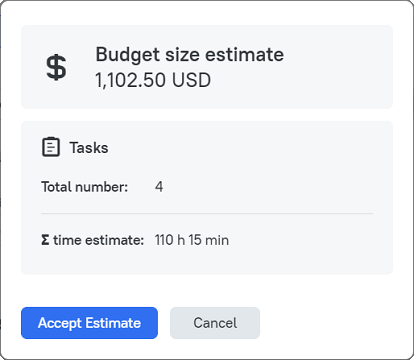
Task: Cancel the budget estimate dialog
Action: (x=215, y=323)
